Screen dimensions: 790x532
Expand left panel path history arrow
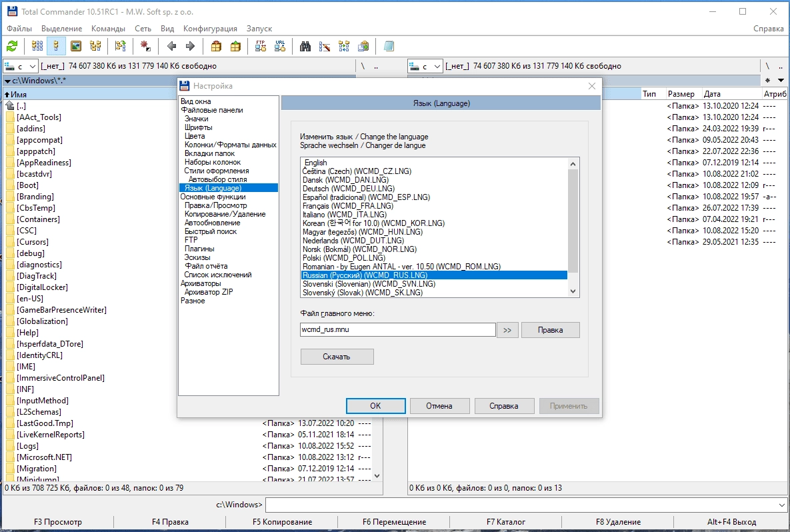pos(7,81)
